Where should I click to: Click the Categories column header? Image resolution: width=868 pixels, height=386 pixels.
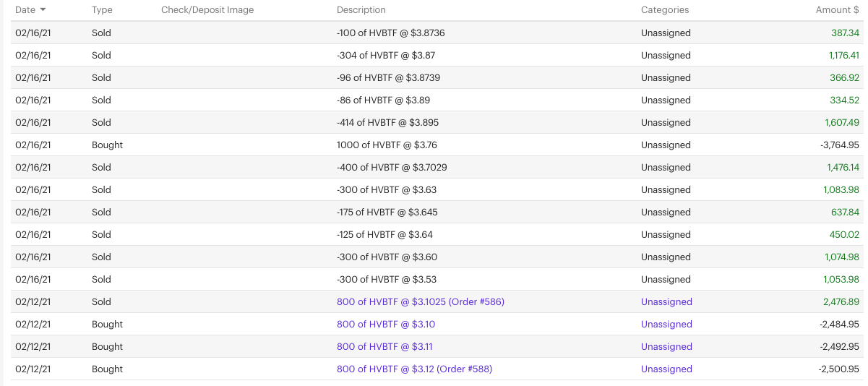(664, 10)
